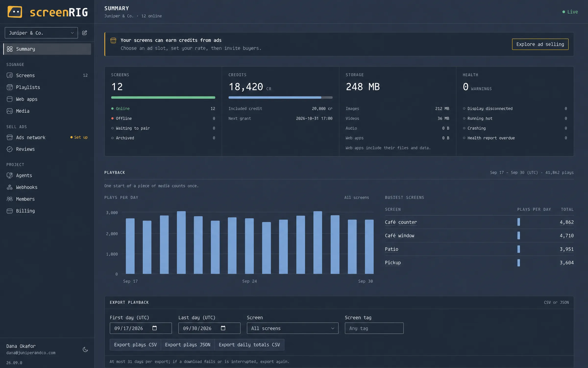Open First day calendar picker icon
Image resolution: width=588 pixels, height=368 pixels.
155,328
